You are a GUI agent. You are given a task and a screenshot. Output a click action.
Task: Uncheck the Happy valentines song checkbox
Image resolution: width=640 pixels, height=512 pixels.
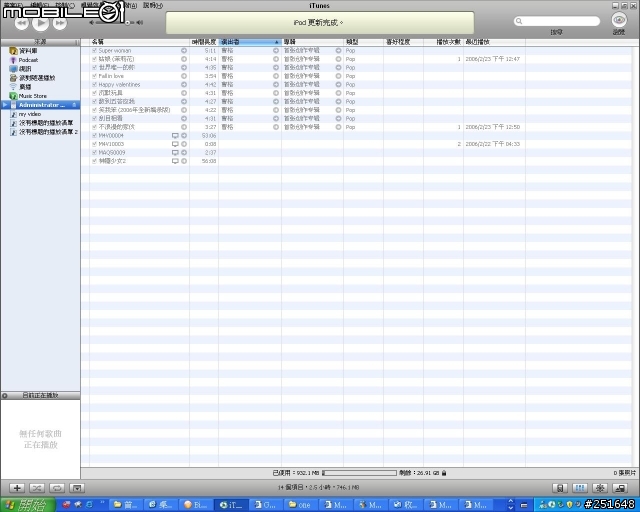[x=94, y=85]
